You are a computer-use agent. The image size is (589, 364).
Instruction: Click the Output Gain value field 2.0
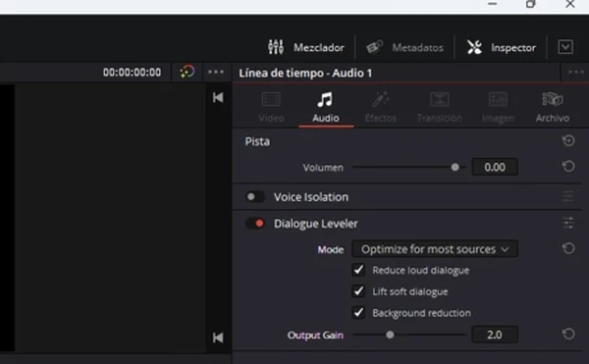coord(495,335)
